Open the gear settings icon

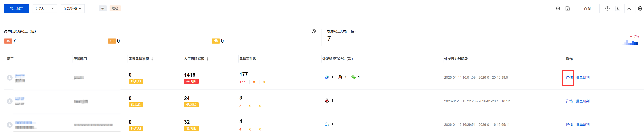[x=640, y=8]
